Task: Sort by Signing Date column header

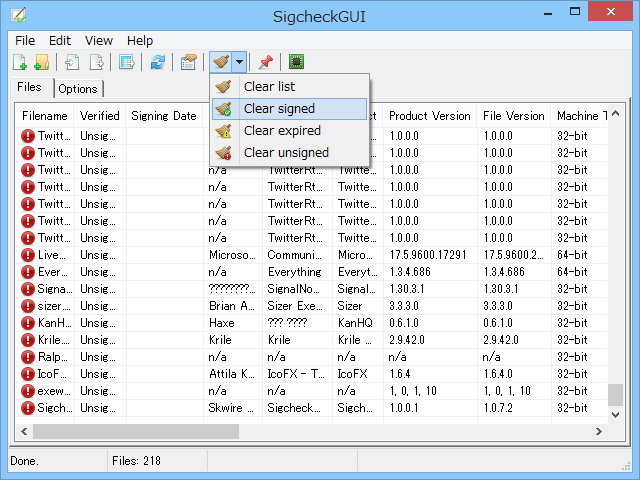Action: click(x=164, y=116)
